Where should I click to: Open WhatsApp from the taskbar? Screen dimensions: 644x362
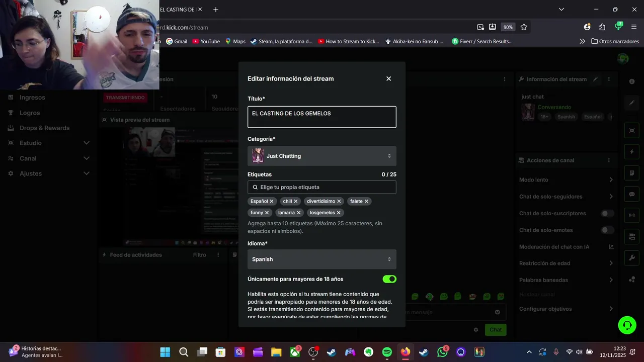tap(442, 352)
